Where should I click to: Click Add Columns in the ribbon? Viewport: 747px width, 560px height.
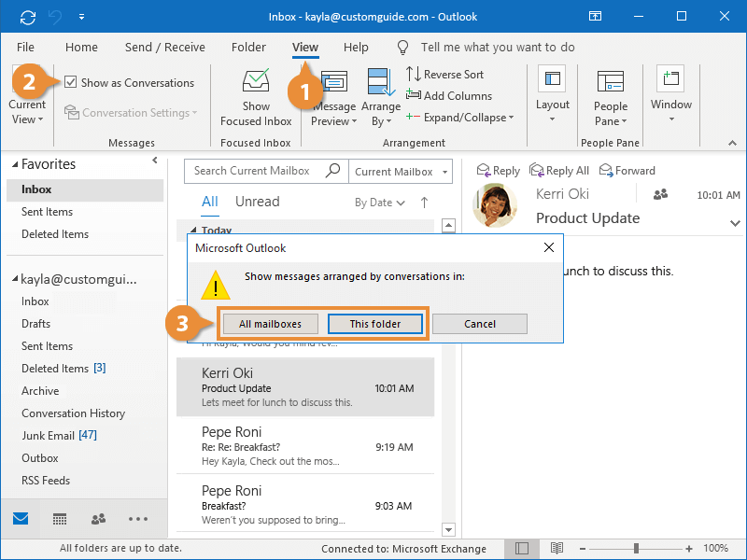coord(414,95)
